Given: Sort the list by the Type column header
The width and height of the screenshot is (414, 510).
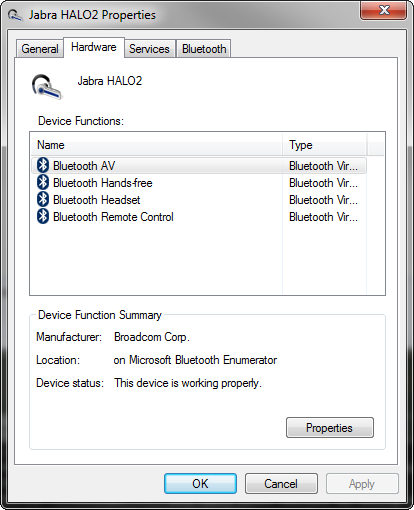Looking at the screenshot, I should pos(325,145).
